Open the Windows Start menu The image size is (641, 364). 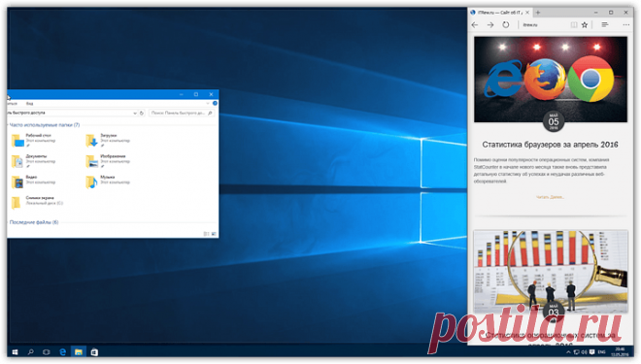pos(15,351)
